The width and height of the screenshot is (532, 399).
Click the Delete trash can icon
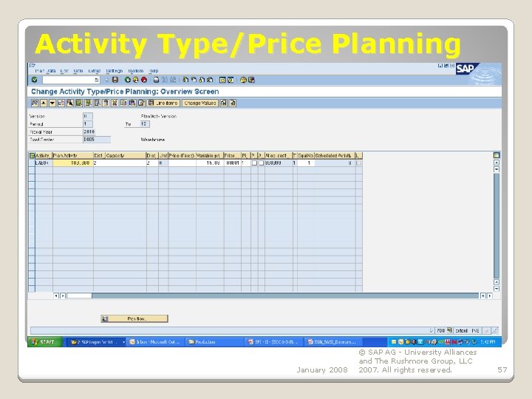(106, 103)
